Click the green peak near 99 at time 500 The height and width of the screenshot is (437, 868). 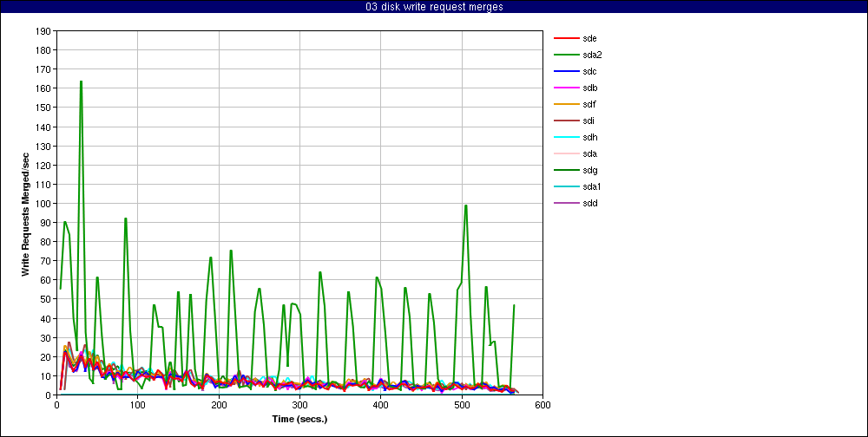pyautogui.click(x=466, y=205)
